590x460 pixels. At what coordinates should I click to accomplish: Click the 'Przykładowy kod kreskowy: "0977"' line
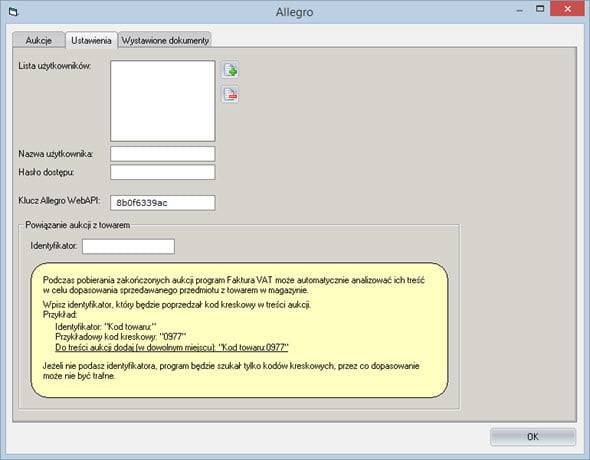tap(120, 337)
